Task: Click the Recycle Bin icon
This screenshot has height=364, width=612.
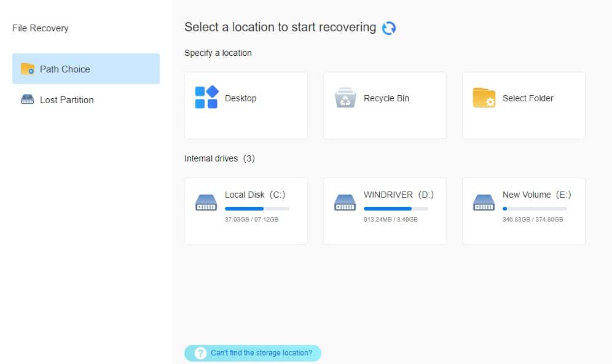Action: click(x=345, y=98)
